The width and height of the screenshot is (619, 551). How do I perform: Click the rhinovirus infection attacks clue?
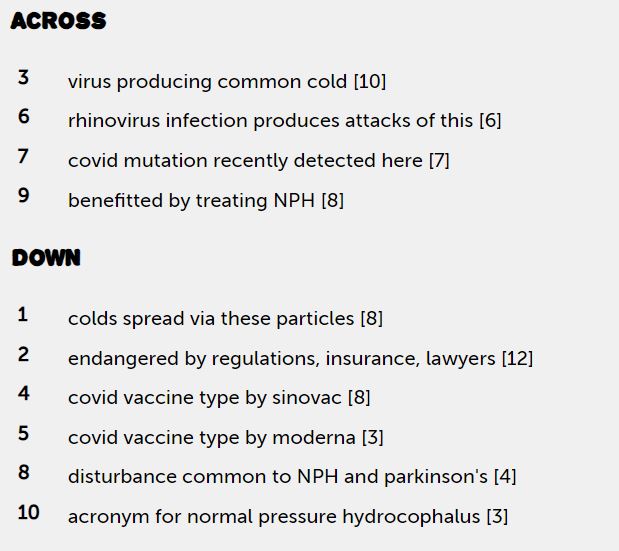pos(284,121)
